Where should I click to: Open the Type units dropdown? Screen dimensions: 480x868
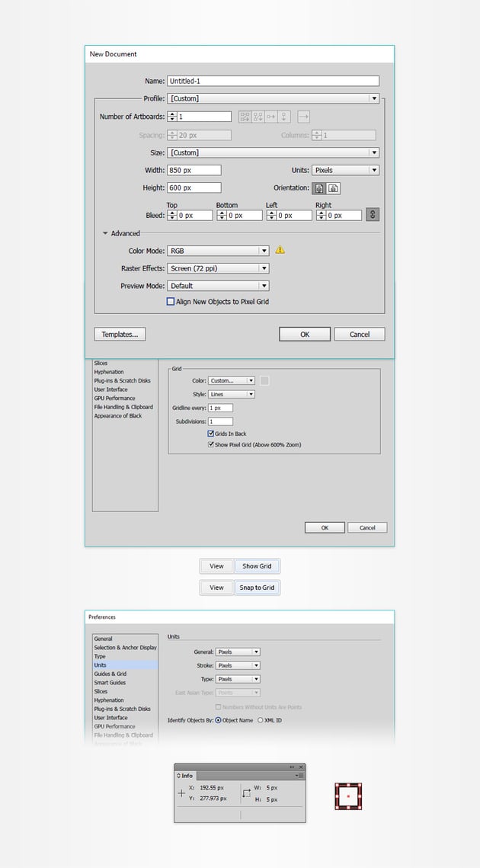coord(238,679)
